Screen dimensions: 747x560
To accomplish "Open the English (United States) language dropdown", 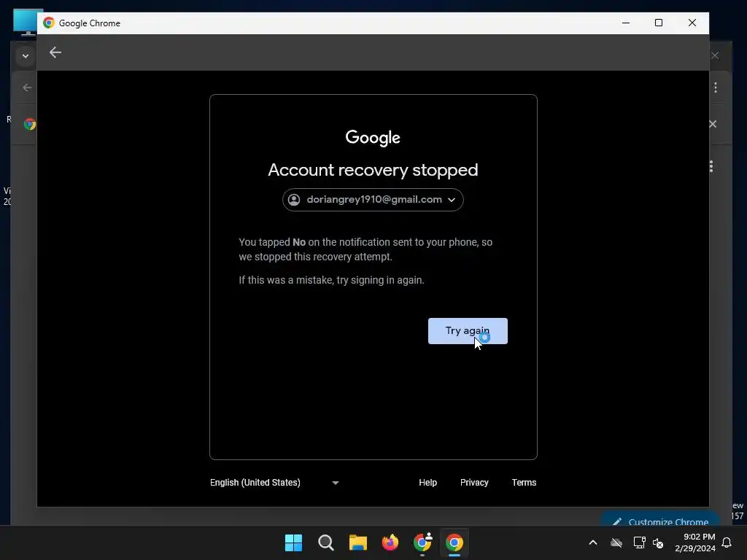I will click(x=274, y=483).
